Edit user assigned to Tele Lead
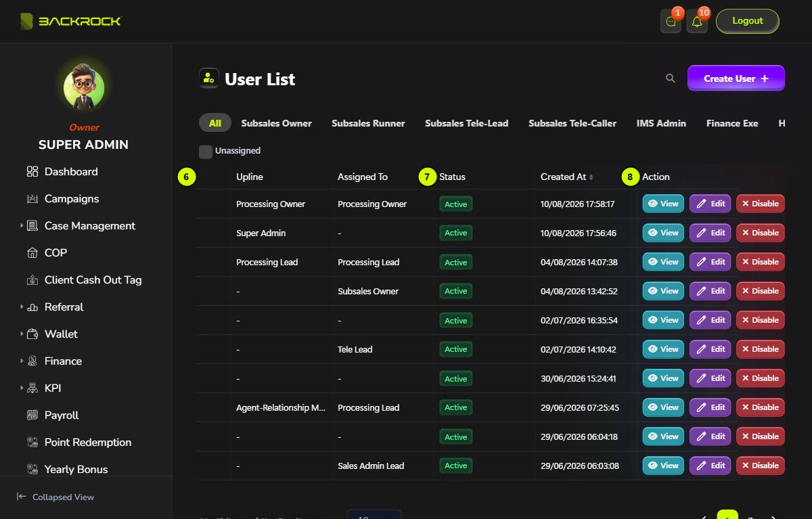 [710, 349]
